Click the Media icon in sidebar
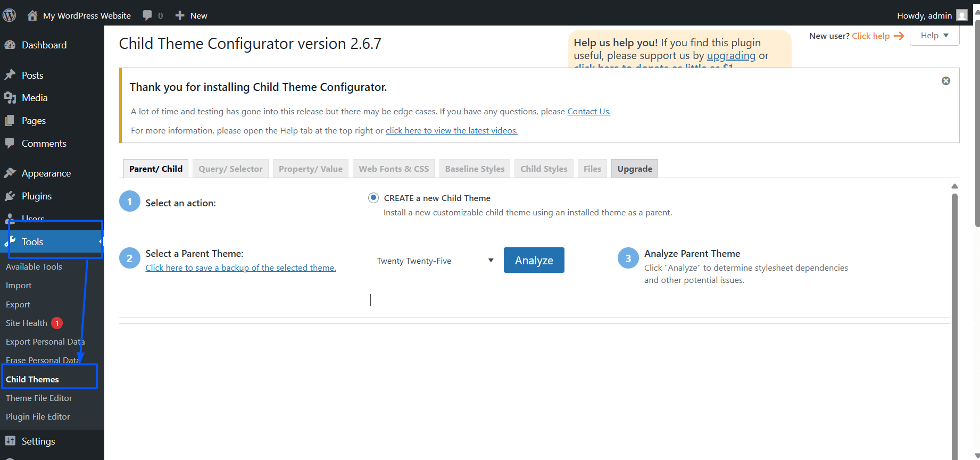The width and height of the screenshot is (980, 460). pos(10,98)
